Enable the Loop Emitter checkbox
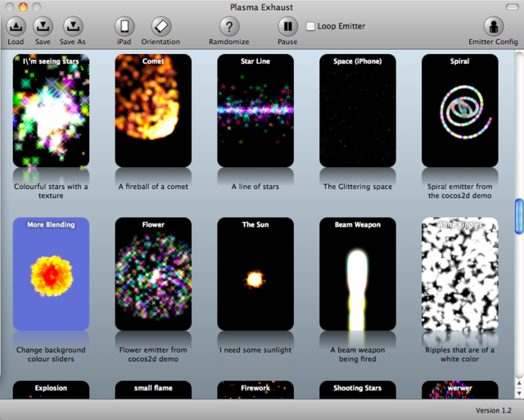Image resolution: width=524 pixels, height=420 pixels. pyautogui.click(x=310, y=26)
